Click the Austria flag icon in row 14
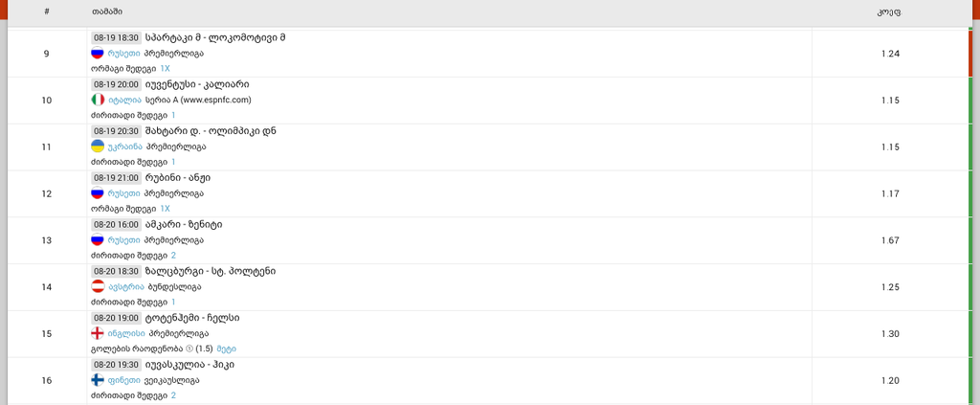Viewport: 980px width, 405px height. [x=98, y=287]
